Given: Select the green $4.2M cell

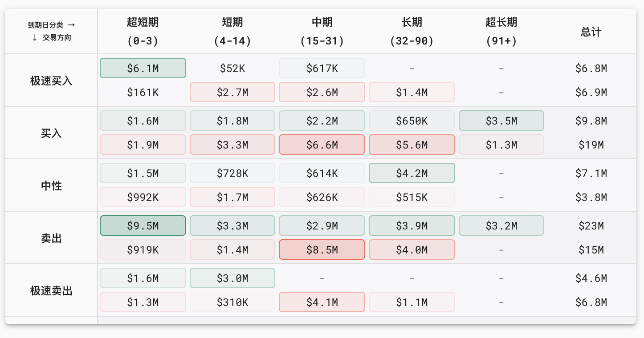Looking at the screenshot, I should click(412, 173).
